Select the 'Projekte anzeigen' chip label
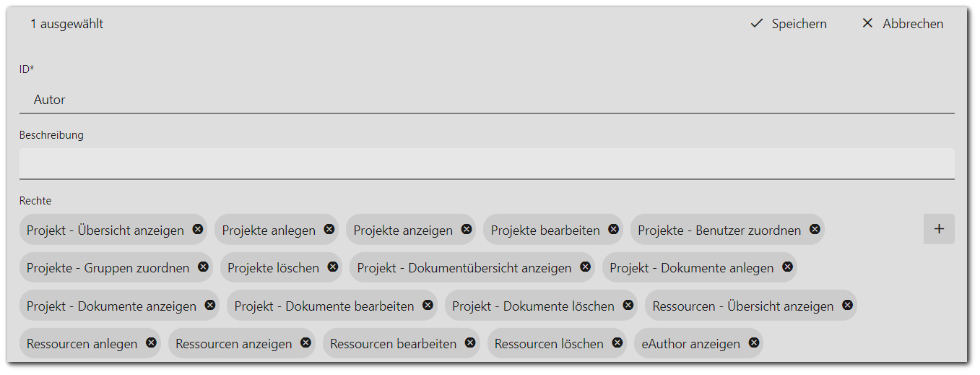 coord(403,230)
